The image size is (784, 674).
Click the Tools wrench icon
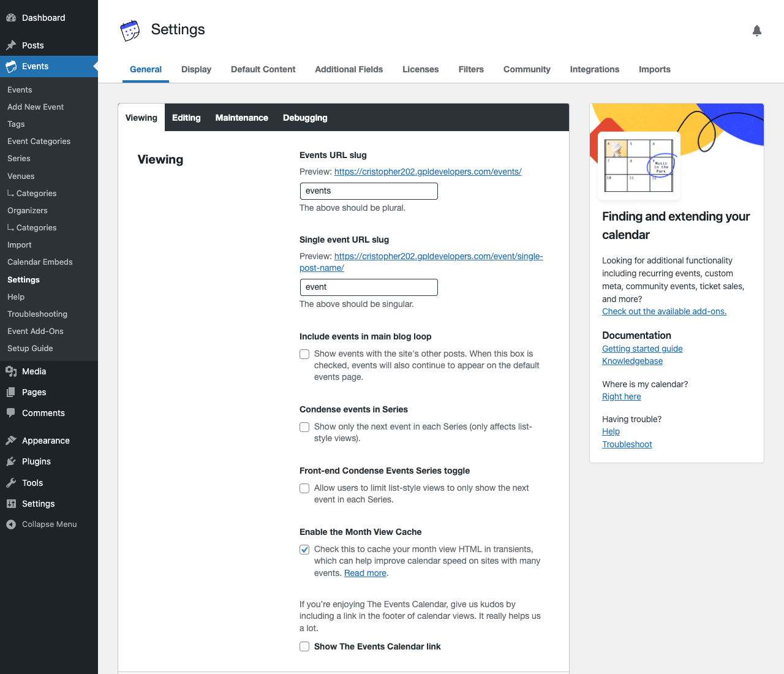(x=11, y=483)
